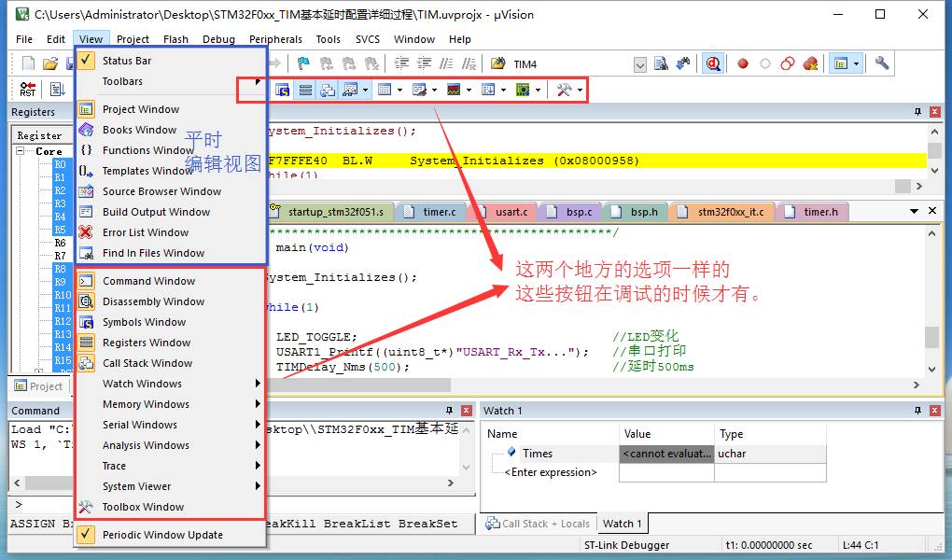This screenshot has width=952, height=560.
Task: Close the Registers panel with red X
Action: click(934, 112)
